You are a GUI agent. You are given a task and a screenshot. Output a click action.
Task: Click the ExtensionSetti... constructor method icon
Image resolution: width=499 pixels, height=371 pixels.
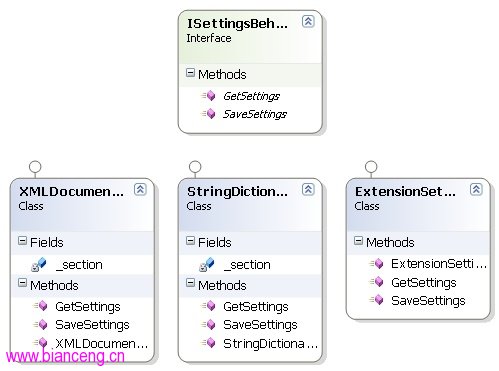(x=377, y=264)
